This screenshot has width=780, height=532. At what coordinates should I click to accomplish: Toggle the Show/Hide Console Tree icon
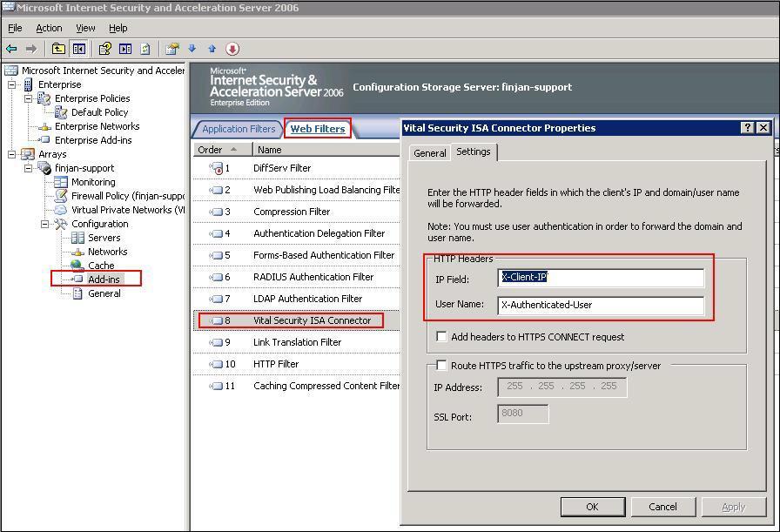coord(79,49)
